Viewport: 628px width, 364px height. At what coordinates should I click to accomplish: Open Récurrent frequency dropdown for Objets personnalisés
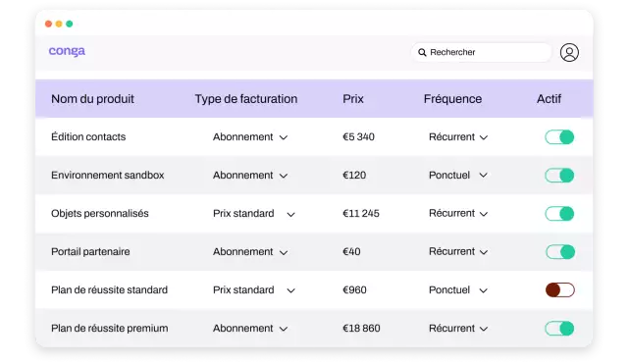458,214
